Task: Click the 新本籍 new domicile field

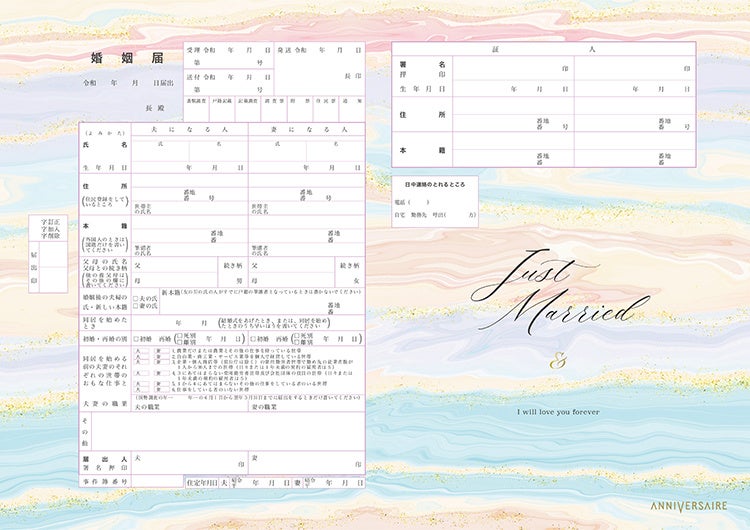Action: pos(262,301)
